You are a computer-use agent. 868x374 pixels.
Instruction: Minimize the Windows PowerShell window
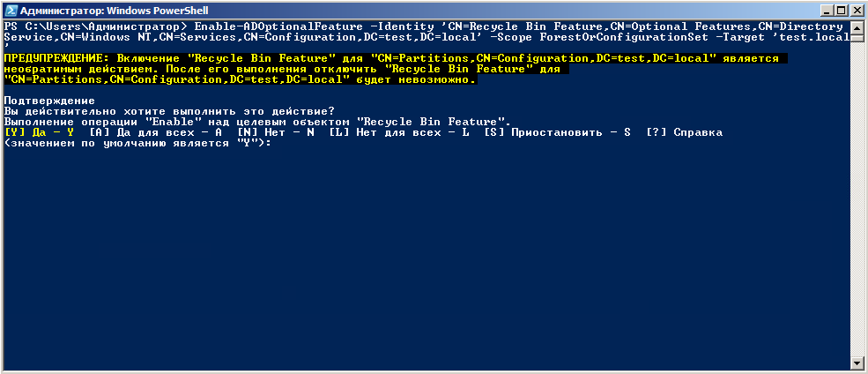(x=824, y=11)
